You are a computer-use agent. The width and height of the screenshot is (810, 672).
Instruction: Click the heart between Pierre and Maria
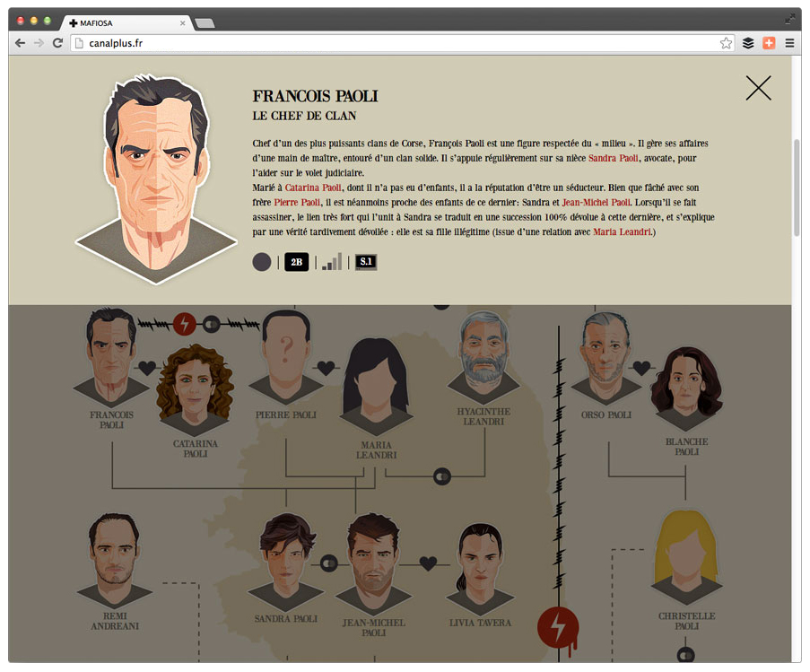point(326,368)
